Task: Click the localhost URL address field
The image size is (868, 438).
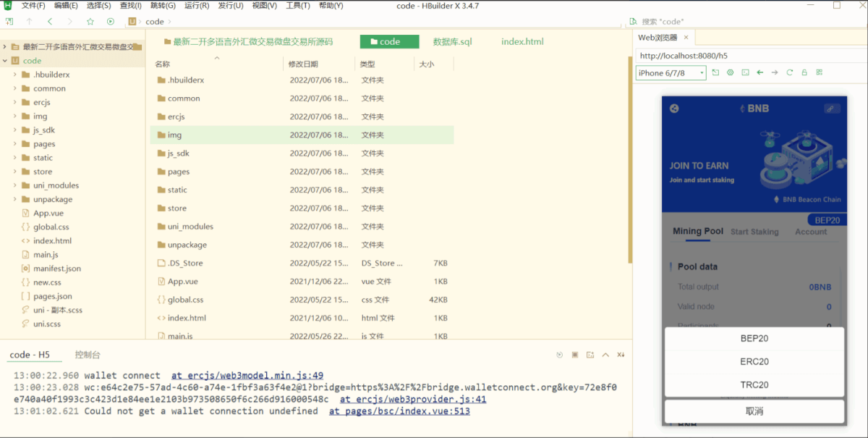Action: click(750, 55)
